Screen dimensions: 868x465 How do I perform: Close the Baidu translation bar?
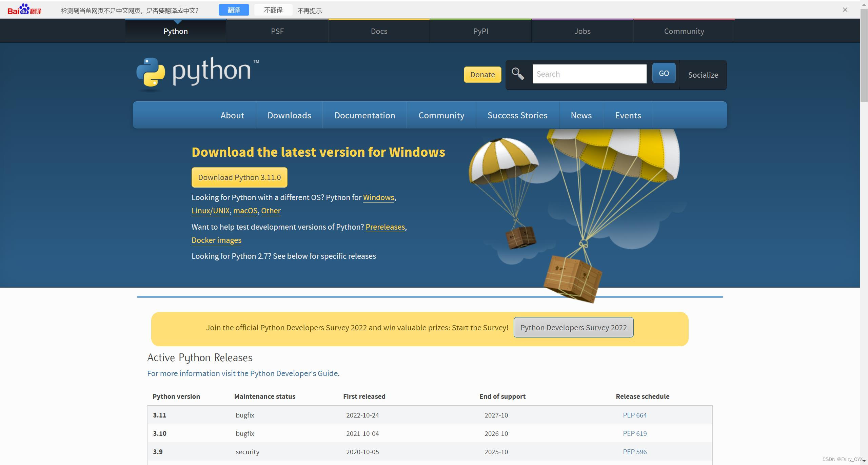[x=845, y=10]
